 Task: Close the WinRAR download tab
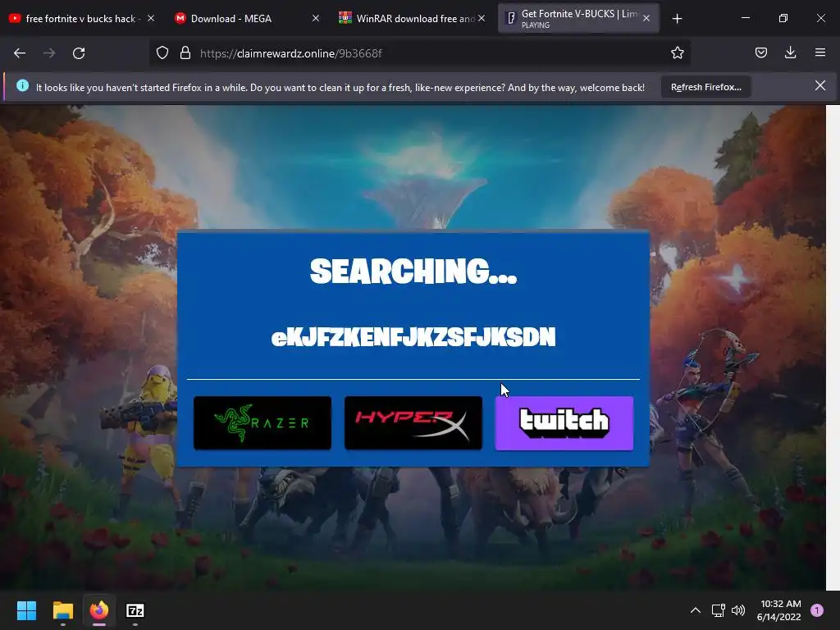[482, 18]
